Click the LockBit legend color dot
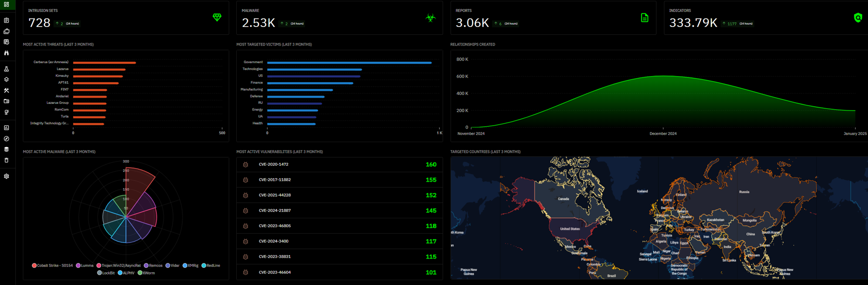868x285 pixels. (100, 273)
